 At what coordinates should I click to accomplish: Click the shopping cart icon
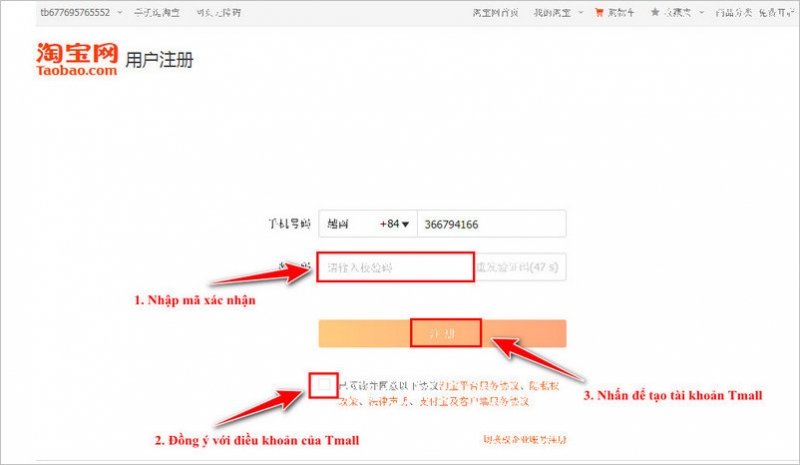599,12
